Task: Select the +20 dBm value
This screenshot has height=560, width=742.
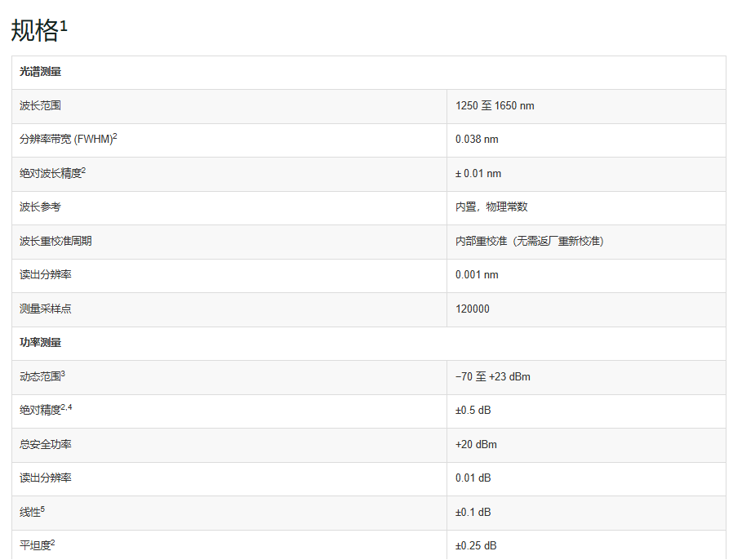Action: (x=476, y=444)
